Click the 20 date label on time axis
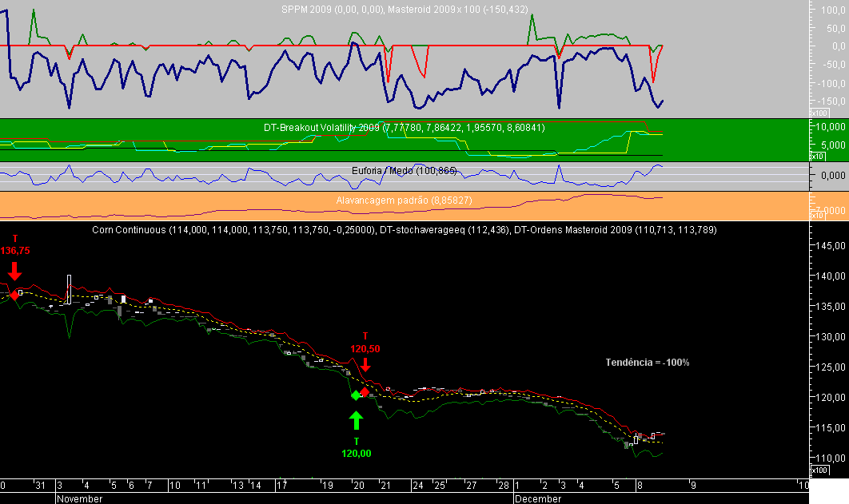 tap(359, 486)
